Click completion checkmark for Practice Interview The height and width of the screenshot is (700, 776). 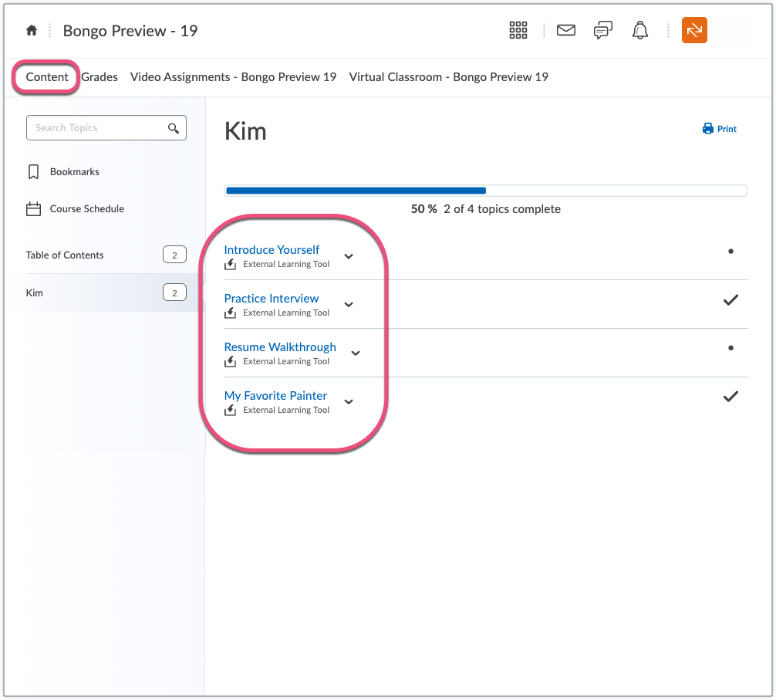tap(730, 300)
